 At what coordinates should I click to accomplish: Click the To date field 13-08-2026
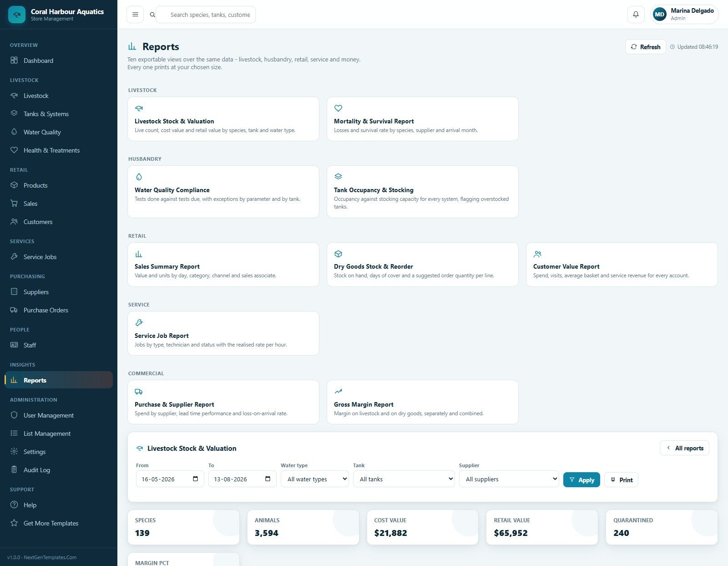point(242,479)
